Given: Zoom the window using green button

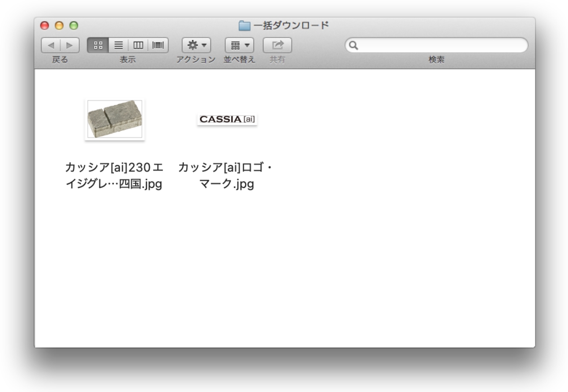Looking at the screenshot, I should [73, 26].
